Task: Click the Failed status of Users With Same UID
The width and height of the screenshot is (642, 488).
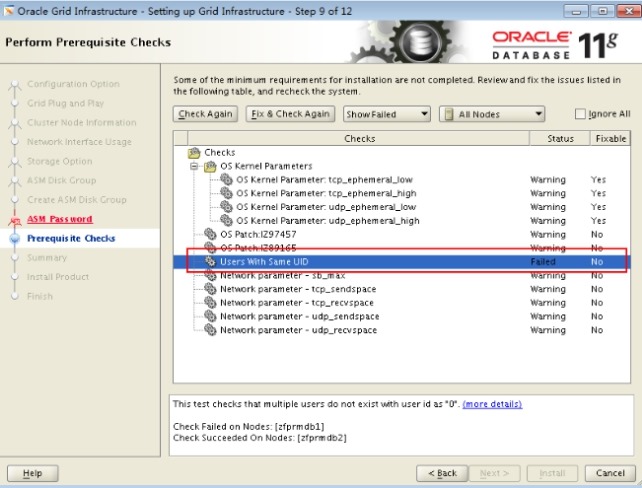Action: point(543,262)
